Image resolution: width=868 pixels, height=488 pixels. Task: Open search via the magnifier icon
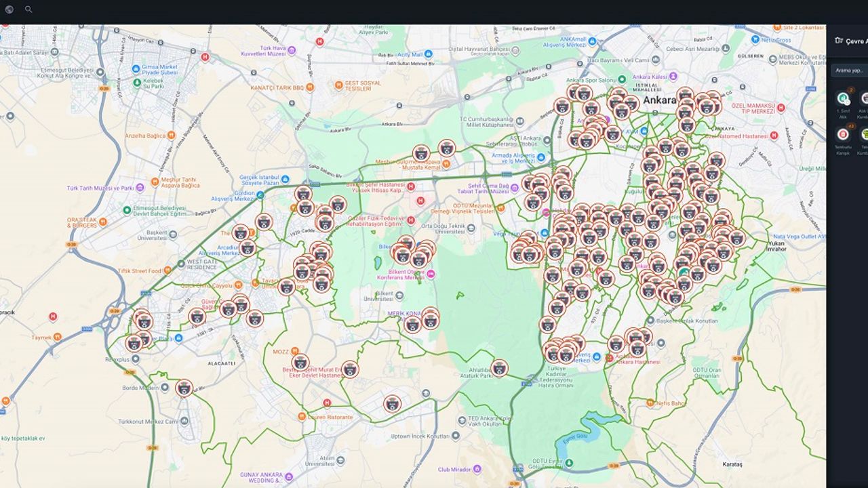click(x=28, y=9)
